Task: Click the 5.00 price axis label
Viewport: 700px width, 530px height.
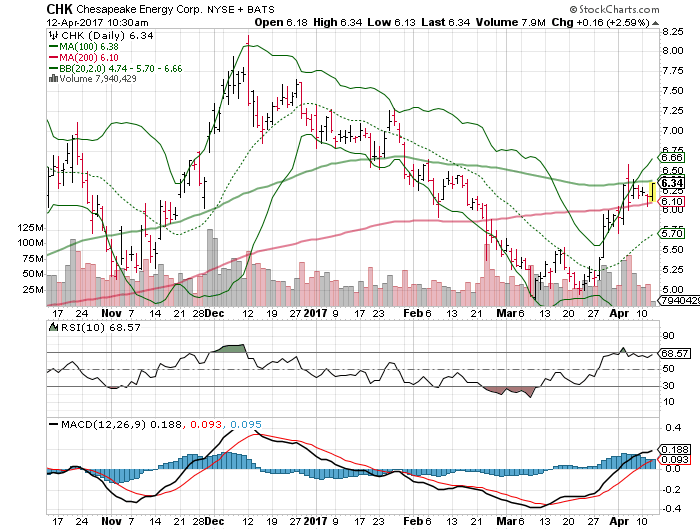Action: click(673, 289)
